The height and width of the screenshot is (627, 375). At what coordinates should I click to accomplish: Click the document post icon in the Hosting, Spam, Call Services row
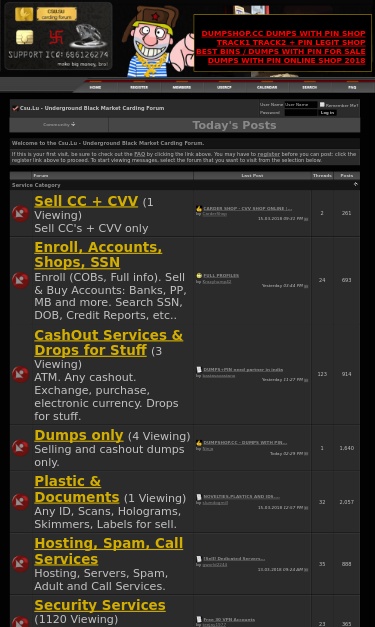[x=199, y=559]
